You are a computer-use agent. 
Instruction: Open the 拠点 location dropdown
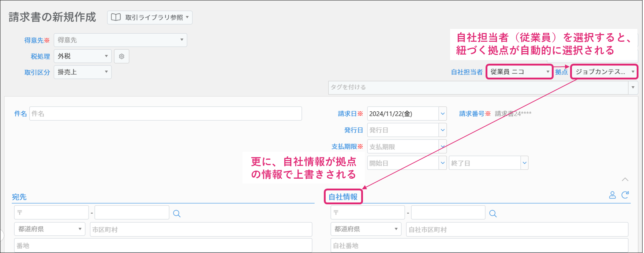[604, 72]
